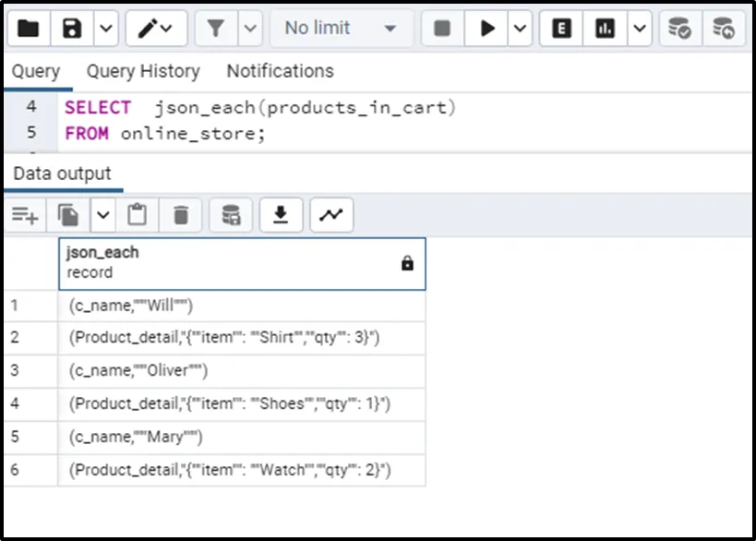The height and width of the screenshot is (541, 756).
Task: Click the Commit database icon
Action: click(x=679, y=29)
